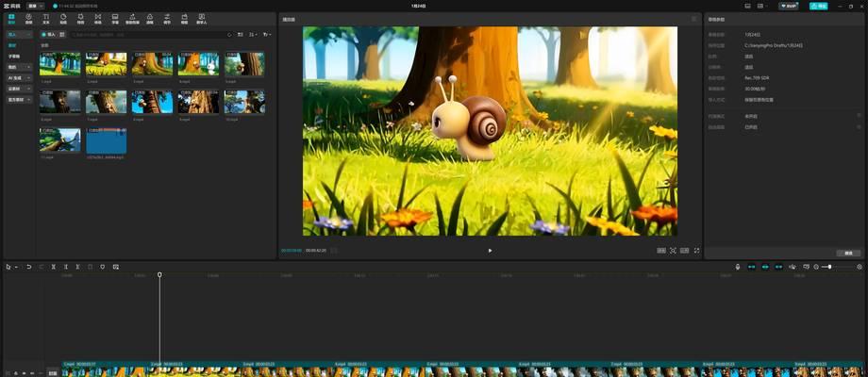868x377 pixels.
Task: Switch media view layout icon
Action: (241, 34)
